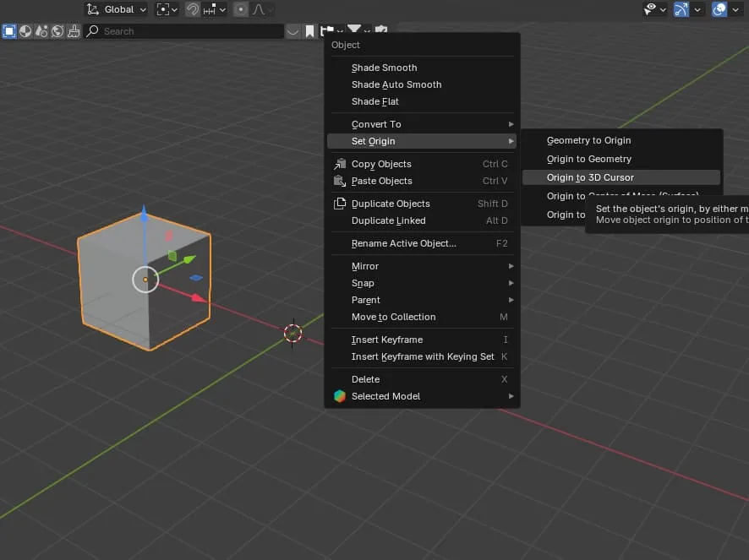Open the overlays options dropdown arrow
749x560 pixels.
pyautogui.click(x=735, y=9)
